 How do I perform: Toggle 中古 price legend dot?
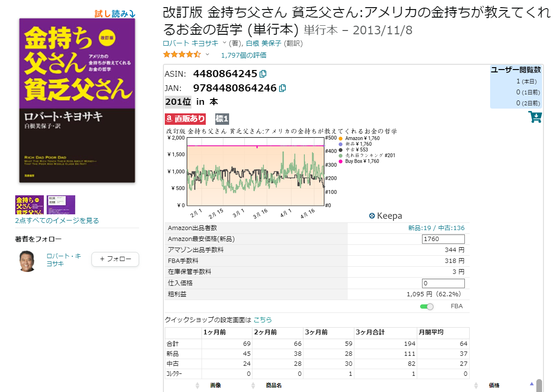[341, 150]
